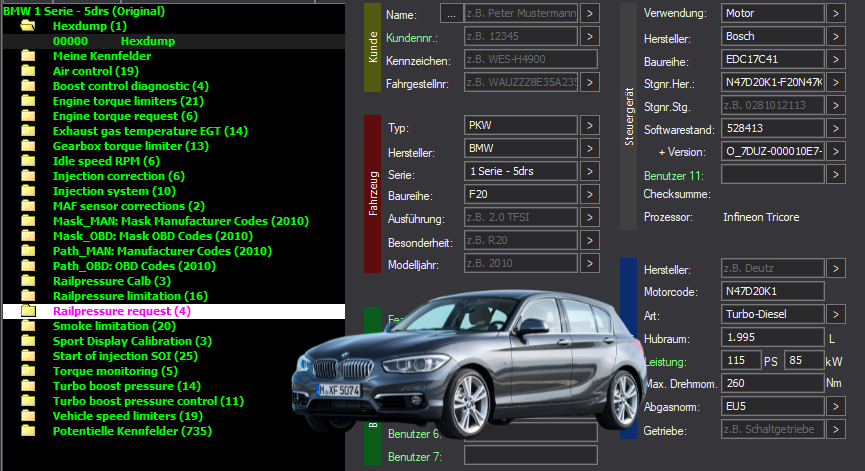Image resolution: width=865 pixels, height=471 pixels.
Task: Select Vehicle speed limiters (19)
Action: [128, 416]
